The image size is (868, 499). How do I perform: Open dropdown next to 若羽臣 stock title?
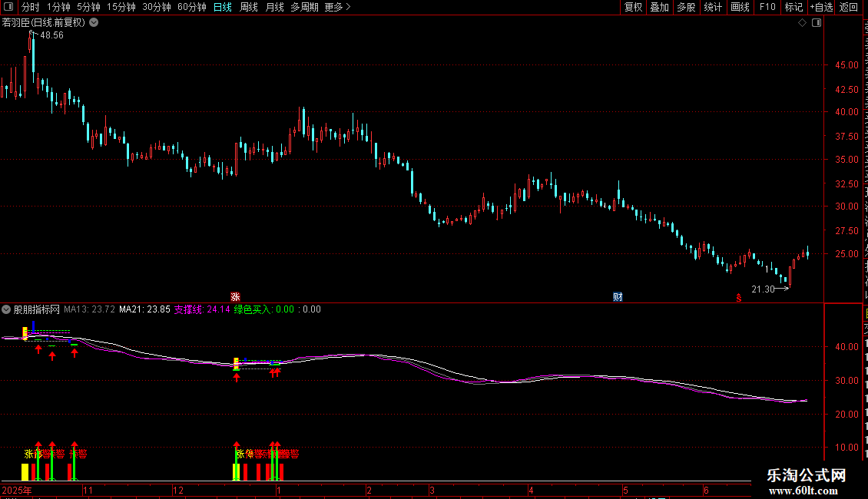(x=94, y=23)
